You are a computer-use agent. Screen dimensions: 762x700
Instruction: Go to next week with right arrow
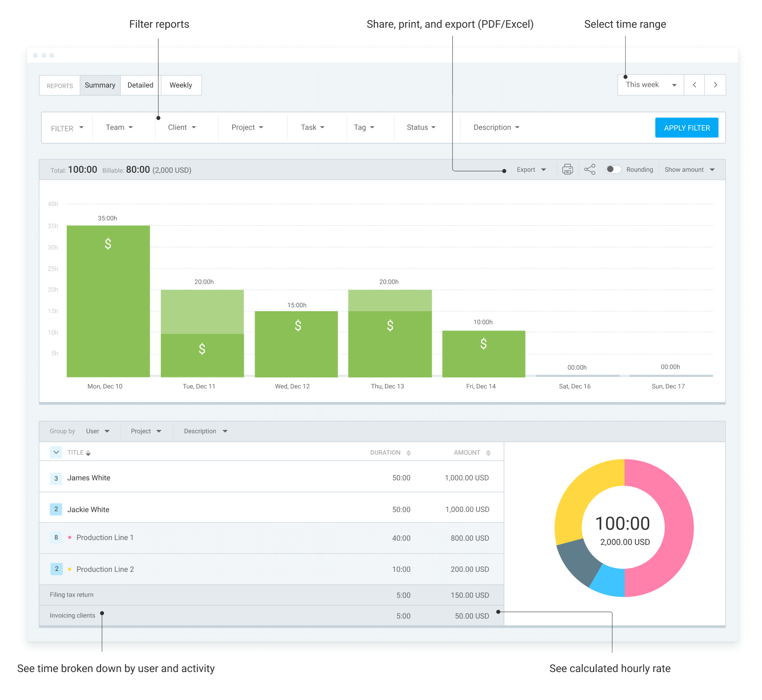click(x=715, y=85)
